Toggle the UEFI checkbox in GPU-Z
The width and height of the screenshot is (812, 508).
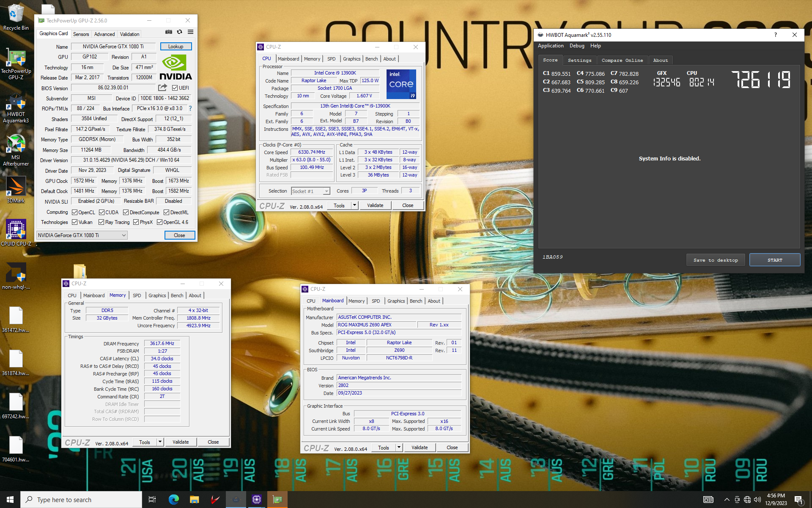175,88
